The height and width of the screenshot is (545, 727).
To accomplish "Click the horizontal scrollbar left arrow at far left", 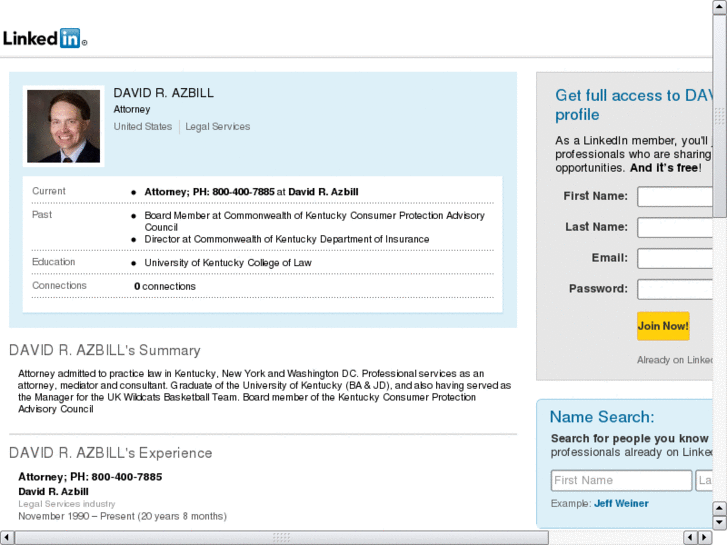I will (x=7, y=538).
